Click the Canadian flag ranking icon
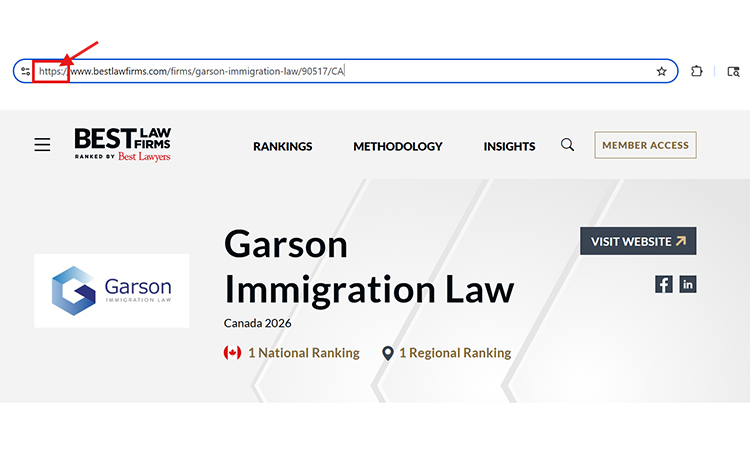750x450 pixels. point(232,353)
